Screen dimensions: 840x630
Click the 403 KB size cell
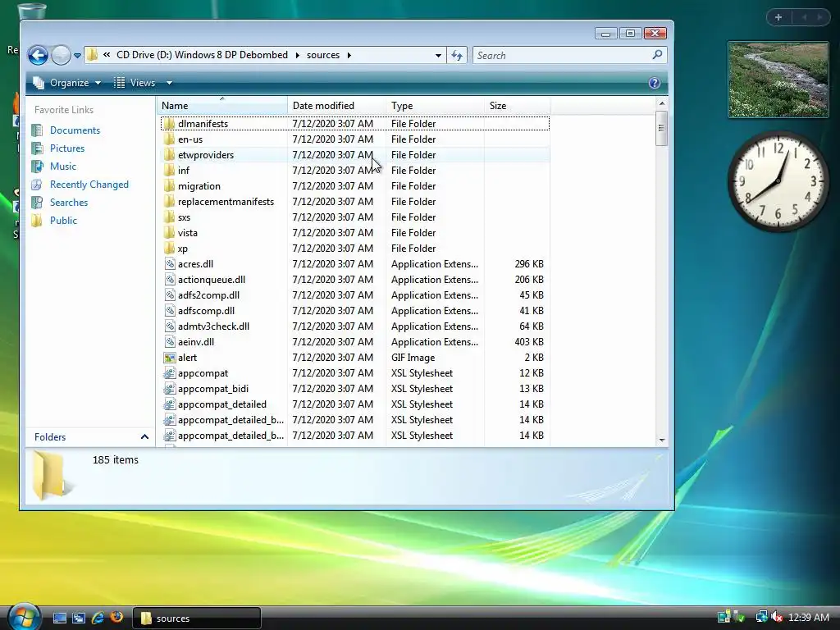click(x=529, y=342)
